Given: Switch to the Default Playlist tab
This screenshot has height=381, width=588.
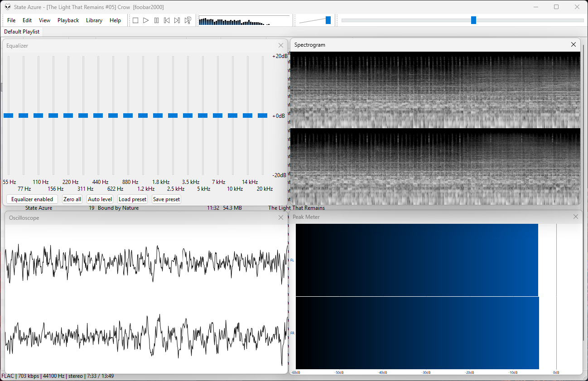Looking at the screenshot, I should (x=22, y=32).
